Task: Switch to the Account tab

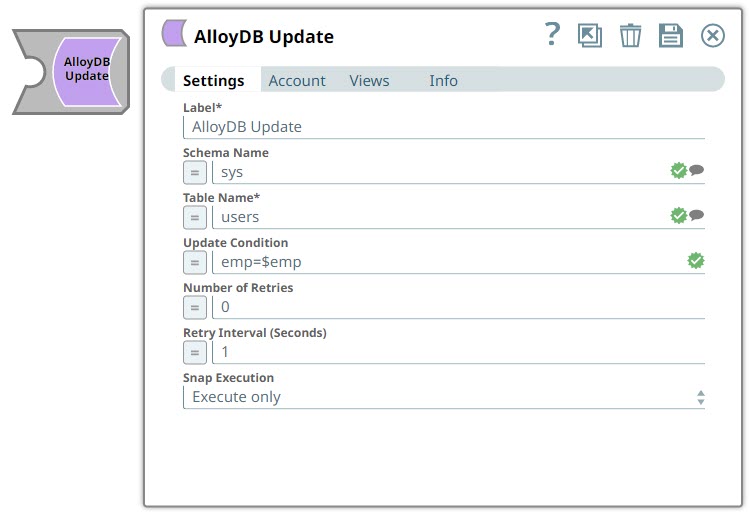Action: pyautogui.click(x=297, y=81)
